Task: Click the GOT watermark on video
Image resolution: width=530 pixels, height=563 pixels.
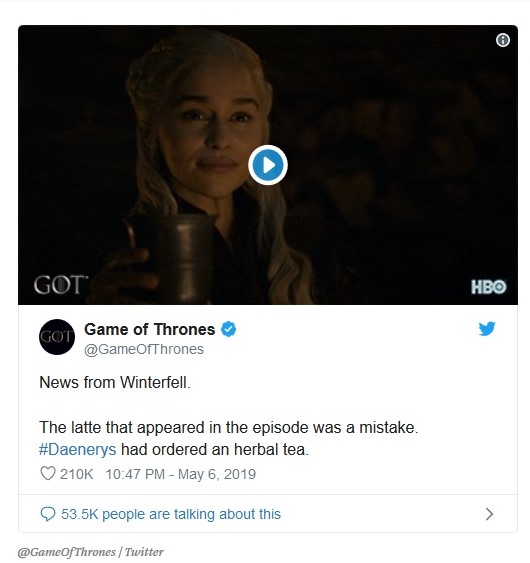Action: click(x=61, y=285)
